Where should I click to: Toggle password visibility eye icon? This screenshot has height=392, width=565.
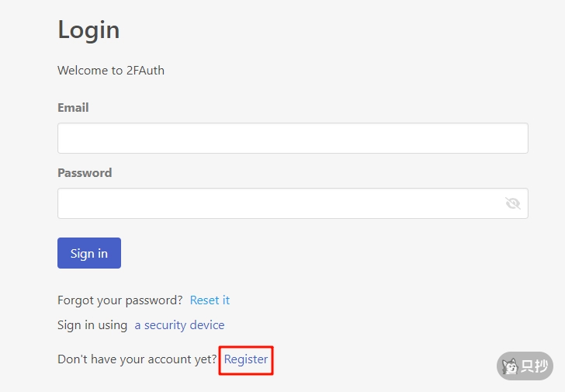click(x=512, y=203)
